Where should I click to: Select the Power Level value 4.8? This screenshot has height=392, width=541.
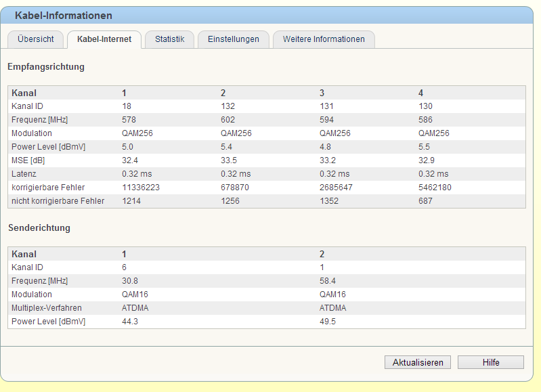point(326,147)
